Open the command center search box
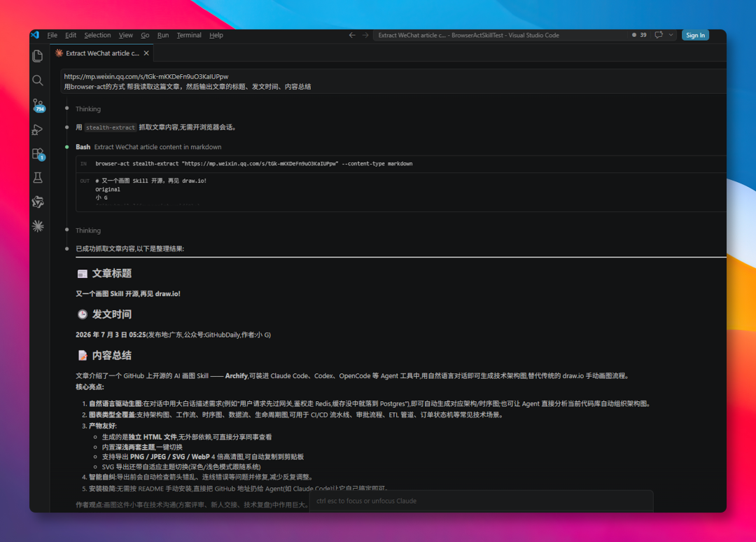This screenshot has height=542, width=756. (x=498, y=35)
